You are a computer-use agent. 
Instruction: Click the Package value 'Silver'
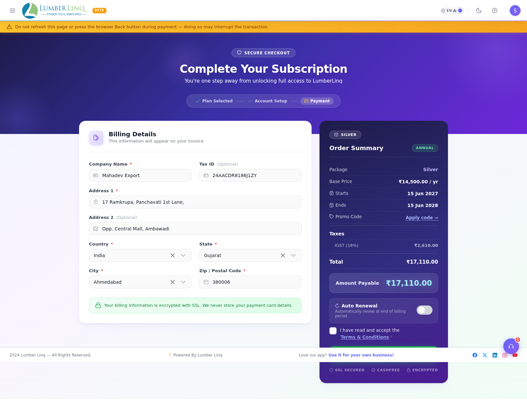pos(430,170)
